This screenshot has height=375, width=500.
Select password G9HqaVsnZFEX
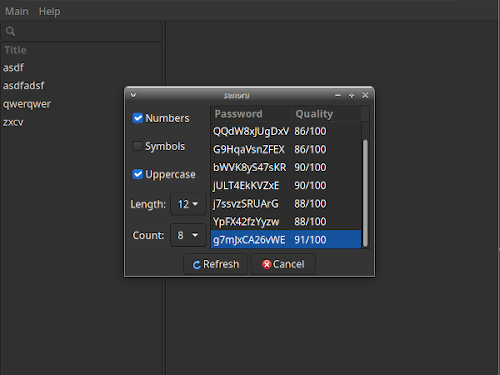(x=286, y=149)
